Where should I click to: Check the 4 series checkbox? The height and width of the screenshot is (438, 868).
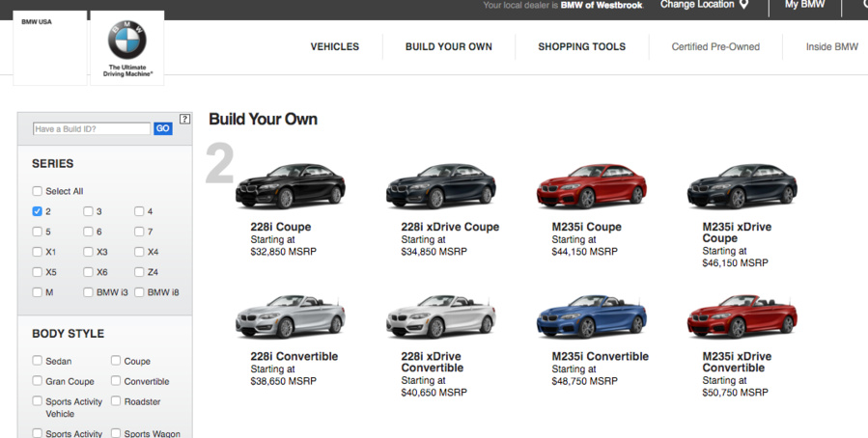[139, 211]
